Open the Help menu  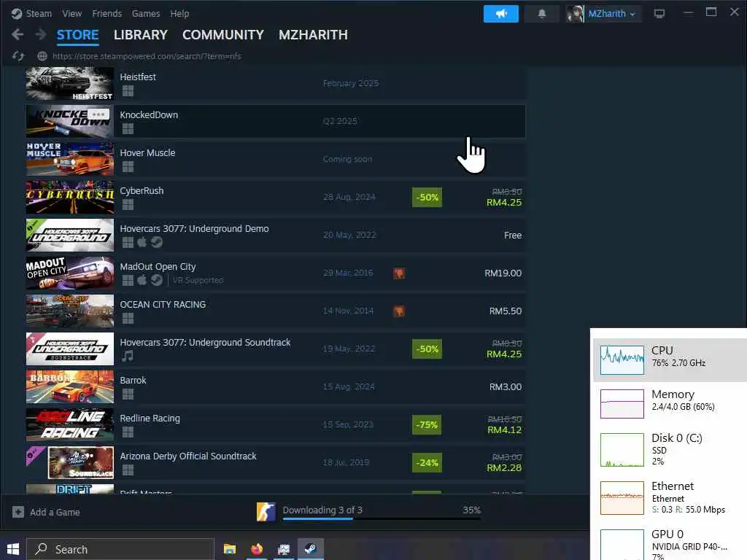click(x=179, y=13)
